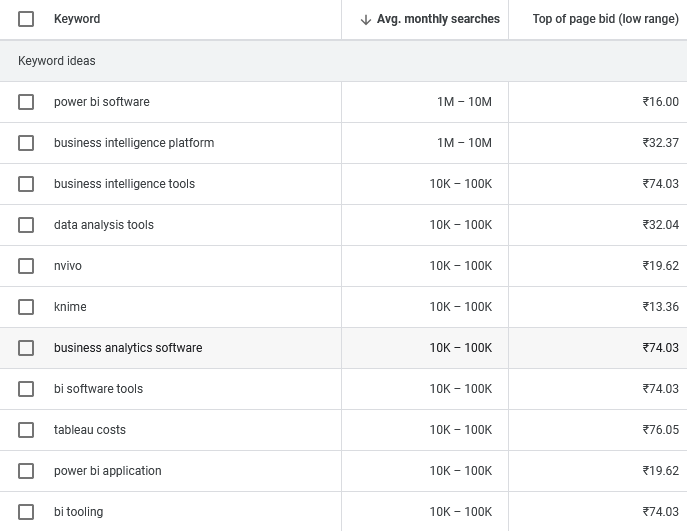Viewport: 687px width, 531px height.
Task: Check the select-all checkbox in header
Action: (x=26, y=19)
